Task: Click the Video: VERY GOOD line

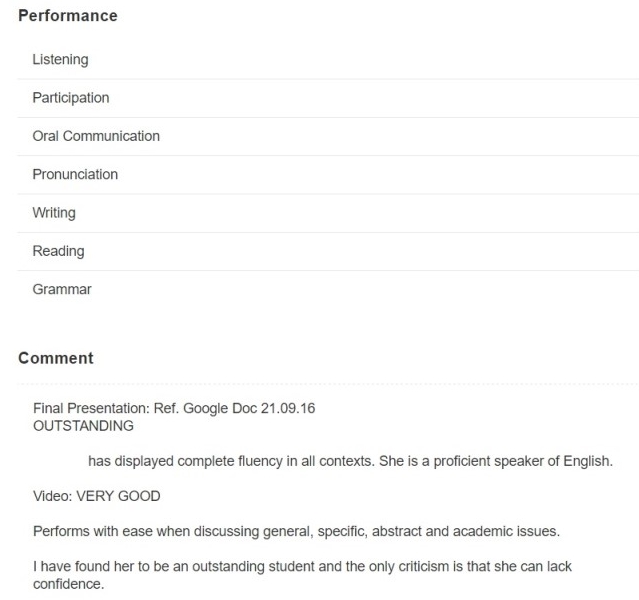Action: pyautogui.click(x=97, y=496)
